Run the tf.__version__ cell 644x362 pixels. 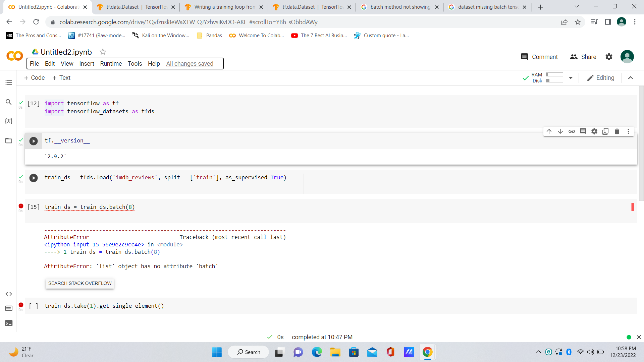34,141
